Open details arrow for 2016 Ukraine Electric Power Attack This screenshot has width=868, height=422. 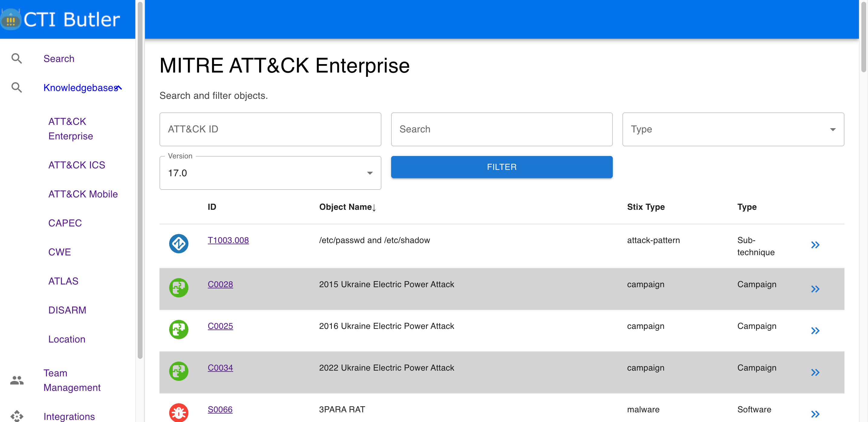coord(815,331)
